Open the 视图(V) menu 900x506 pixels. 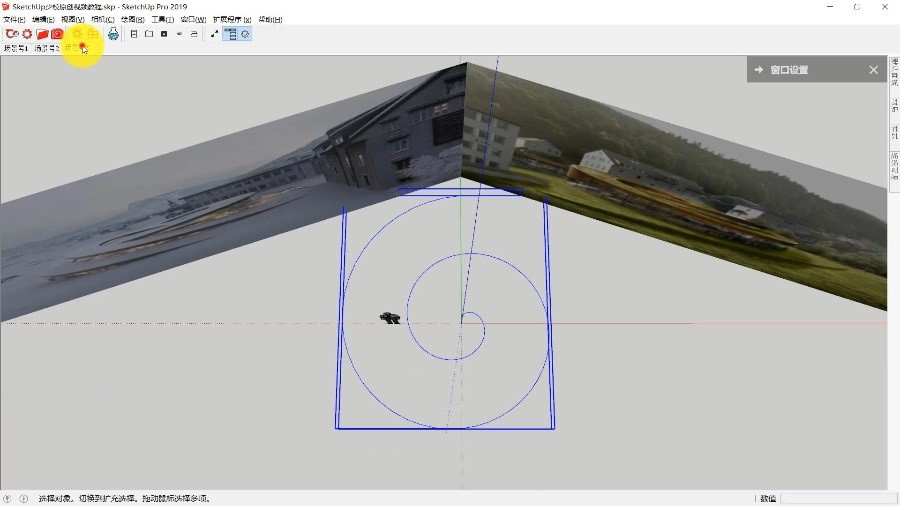point(73,20)
